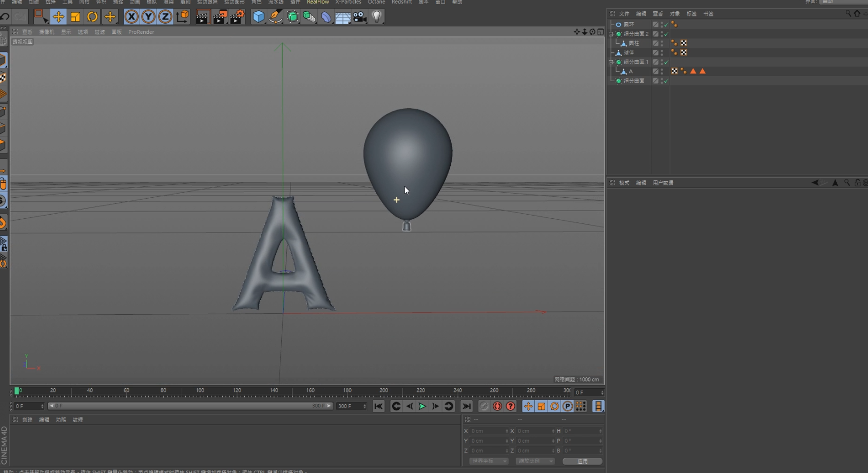Click the Object Manager home icon

[857, 14]
